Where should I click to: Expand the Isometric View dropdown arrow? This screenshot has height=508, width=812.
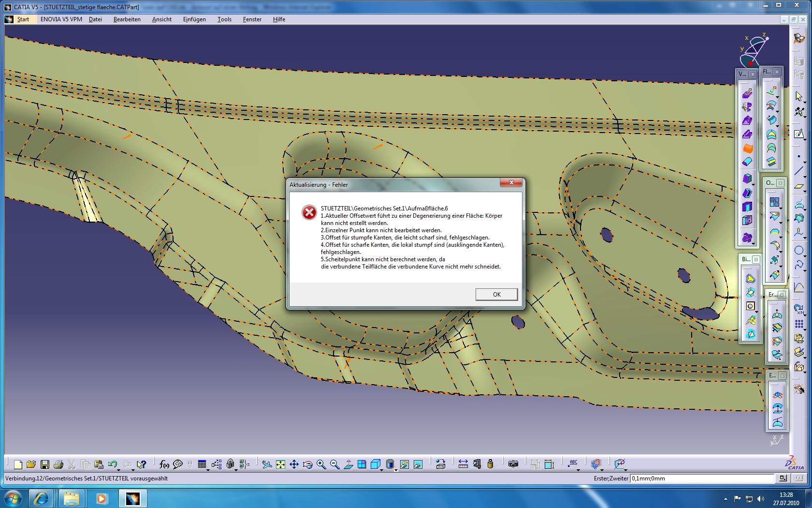coord(381,470)
